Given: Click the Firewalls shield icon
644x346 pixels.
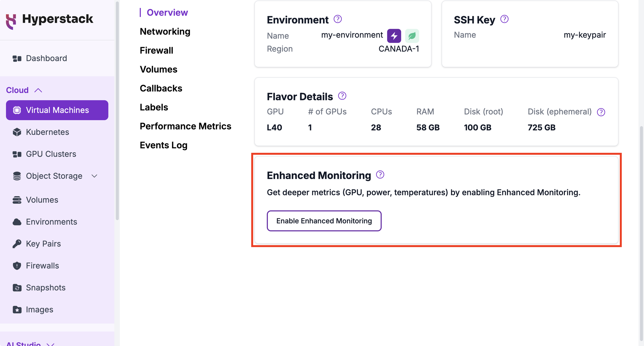Looking at the screenshot, I should (17, 266).
